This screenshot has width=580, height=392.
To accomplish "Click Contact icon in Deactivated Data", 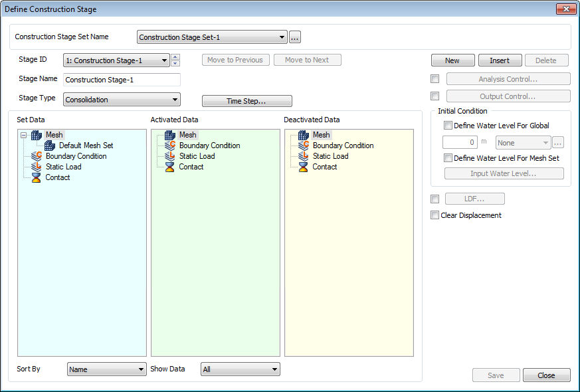I will (x=304, y=167).
